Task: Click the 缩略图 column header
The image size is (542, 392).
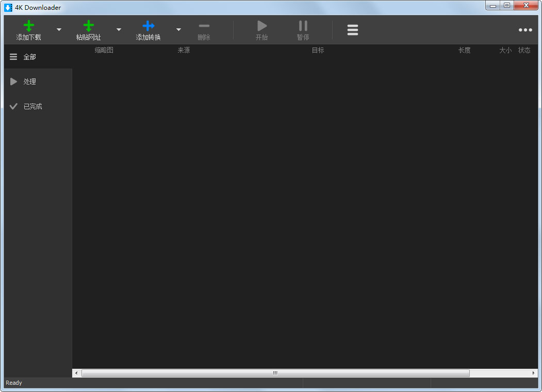Action: click(x=104, y=50)
